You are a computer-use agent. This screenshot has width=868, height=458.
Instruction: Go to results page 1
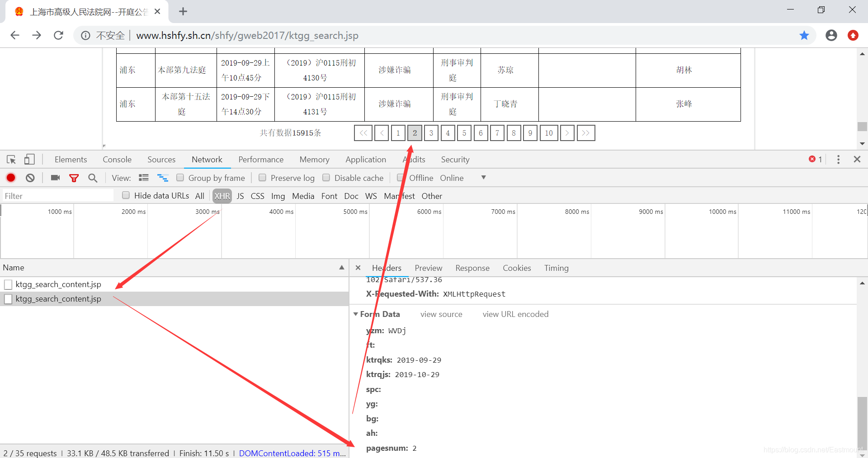point(398,133)
